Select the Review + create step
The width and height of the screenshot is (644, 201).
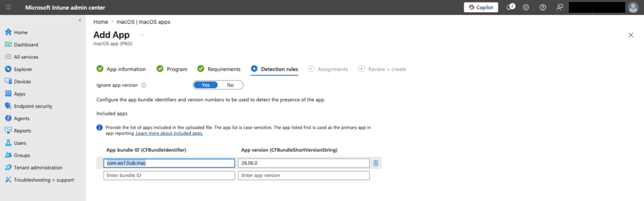coord(382,69)
